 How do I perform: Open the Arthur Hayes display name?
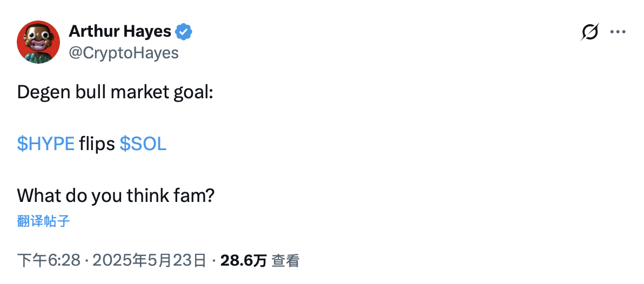coord(120,32)
